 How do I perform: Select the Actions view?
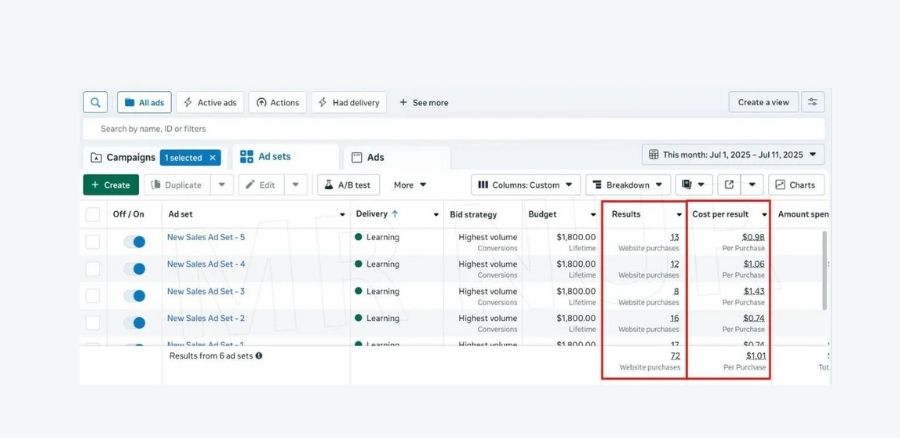pos(278,102)
